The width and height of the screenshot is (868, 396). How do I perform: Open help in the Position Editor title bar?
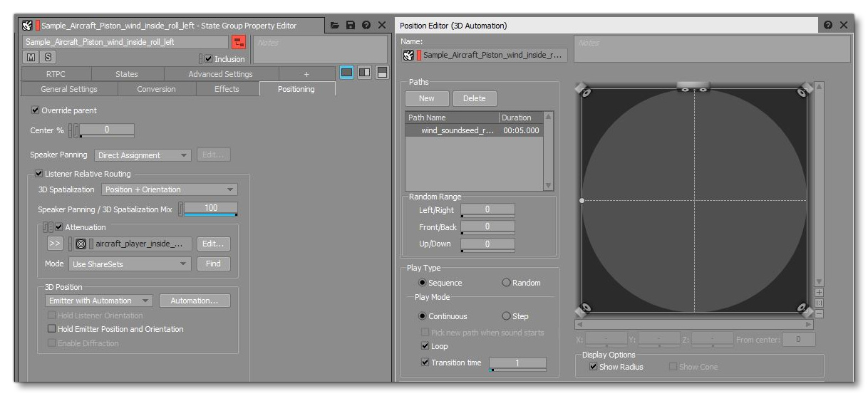pyautogui.click(x=828, y=26)
